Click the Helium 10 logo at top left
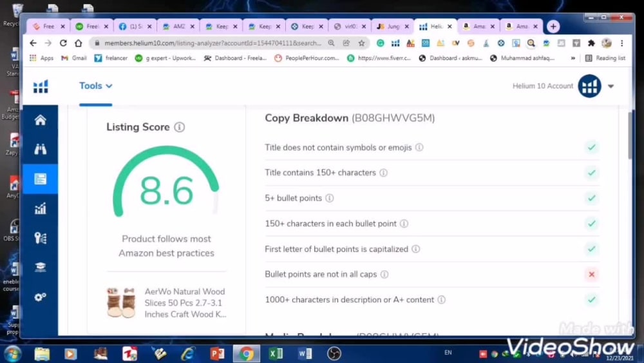This screenshot has height=363, width=644. point(41,86)
